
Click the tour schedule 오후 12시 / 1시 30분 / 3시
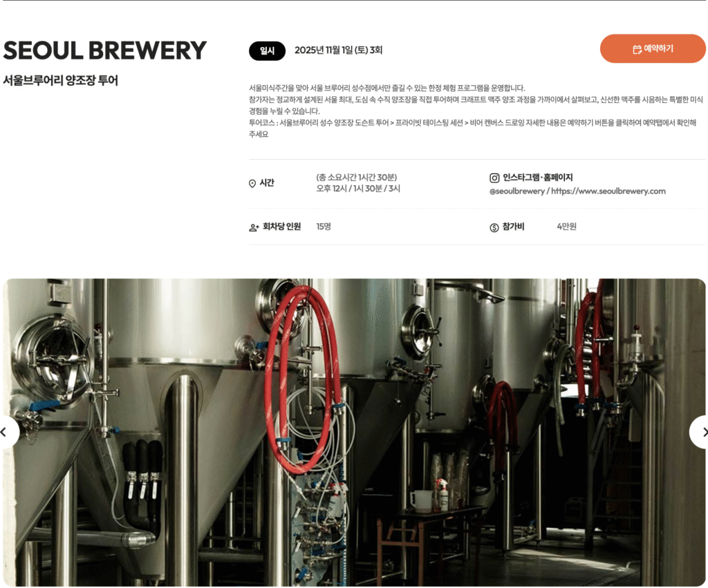tap(358, 189)
